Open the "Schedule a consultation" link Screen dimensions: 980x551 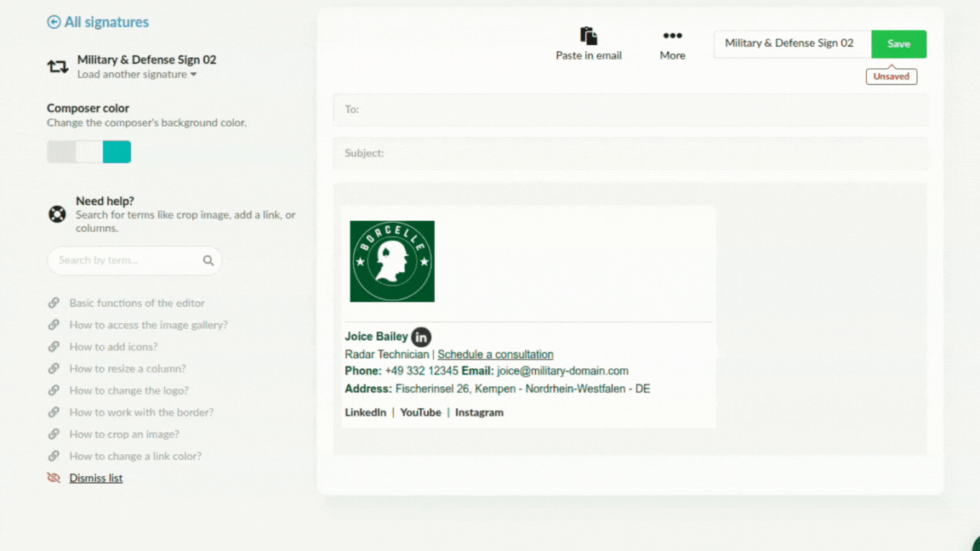coord(496,354)
